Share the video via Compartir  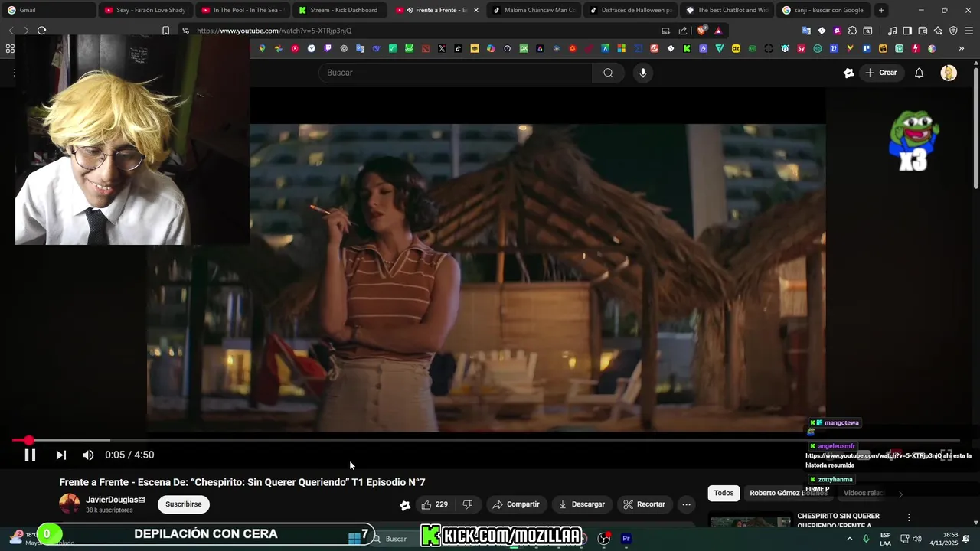[516, 504]
